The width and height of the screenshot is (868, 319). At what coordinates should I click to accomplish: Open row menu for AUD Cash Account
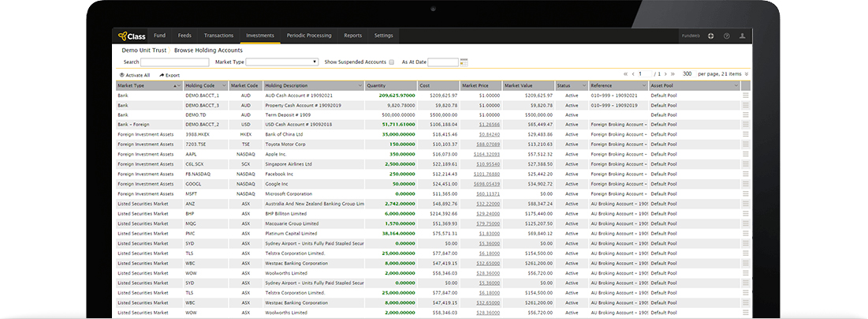click(746, 96)
